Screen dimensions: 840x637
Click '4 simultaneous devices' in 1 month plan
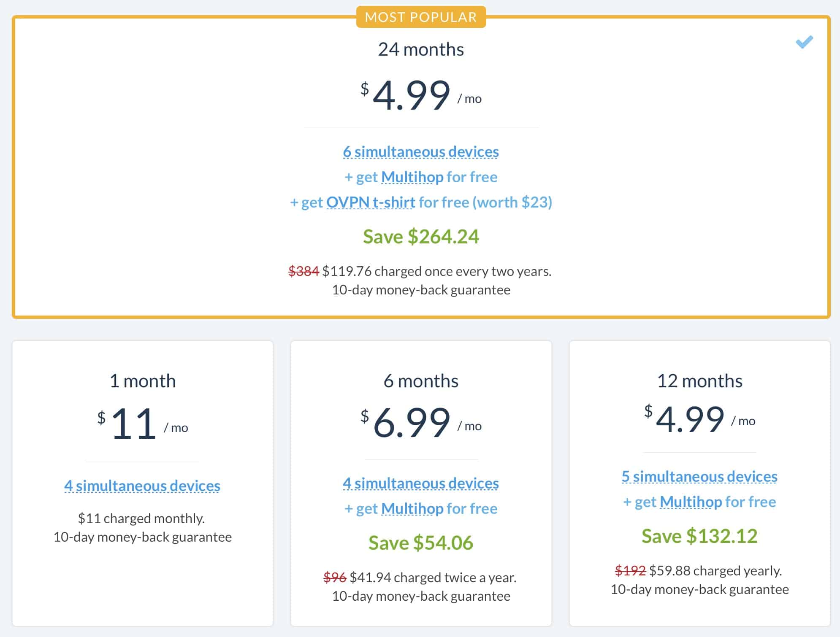(x=142, y=486)
